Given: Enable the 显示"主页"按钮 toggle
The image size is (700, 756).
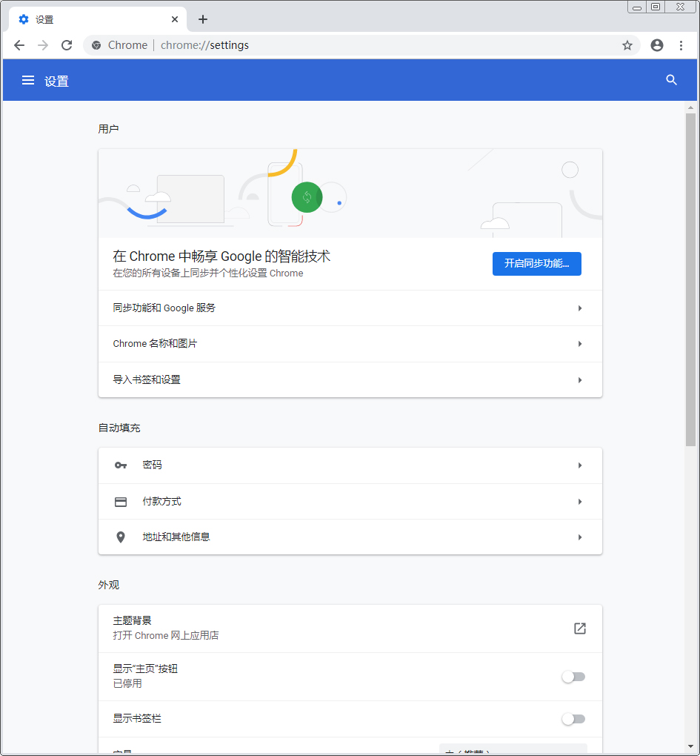Looking at the screenshot, I should coord(573,677).
